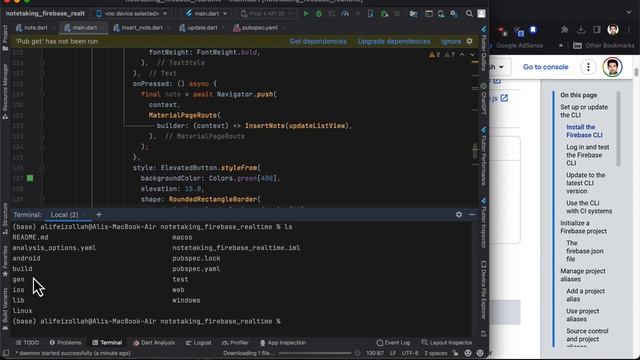The image size is (640, 360).
Task: Click the Other Bookmarks folder
Action: (604, 45)
